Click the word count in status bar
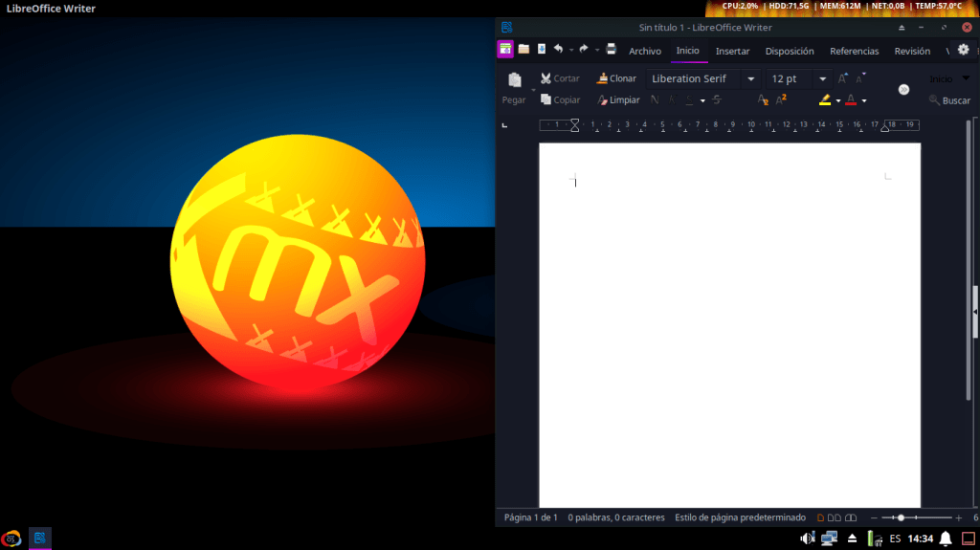This screenshot has height=550, width=980. click(x=615, y=517)
